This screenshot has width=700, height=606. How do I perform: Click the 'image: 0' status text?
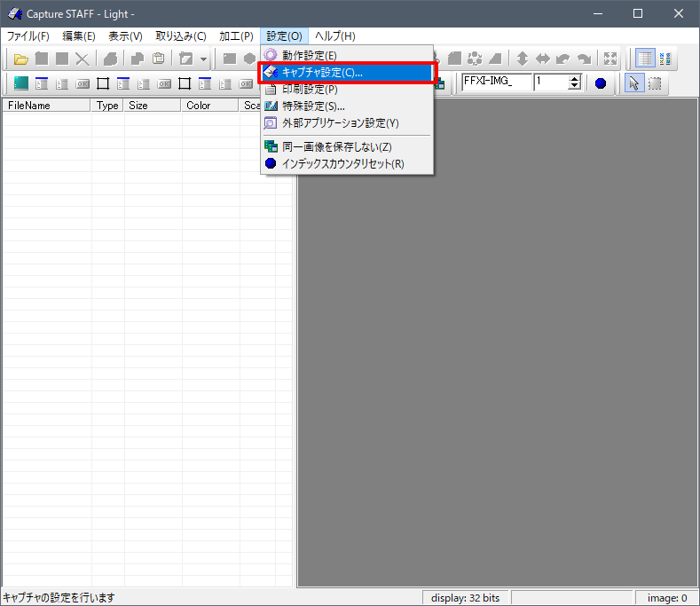tap(667, 598)
